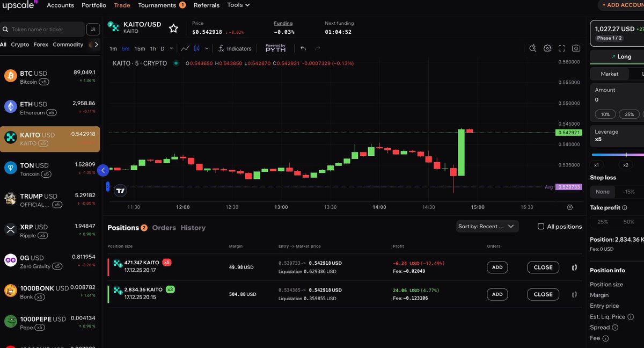The image size is (644, 348).
Task: Undo the last chart action
Action: click(303, 48)
